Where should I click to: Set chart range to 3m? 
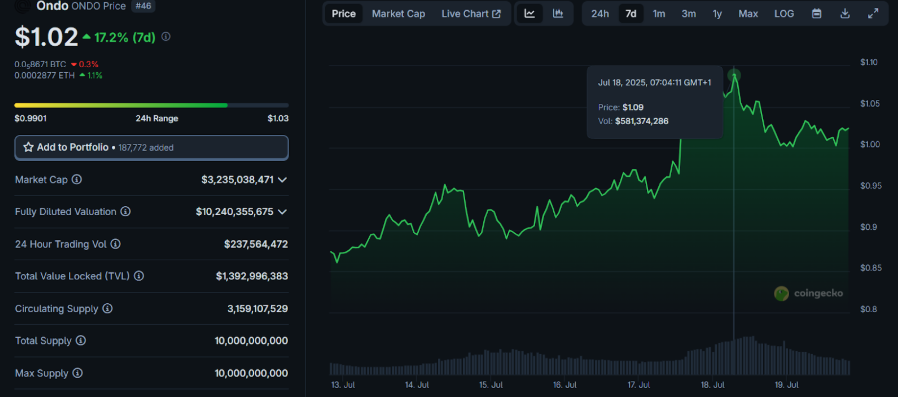(x=688, y=14)
